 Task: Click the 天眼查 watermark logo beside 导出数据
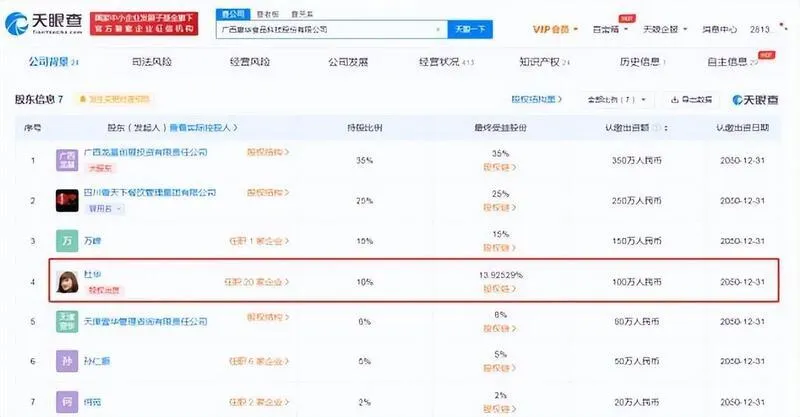click(756, 100)
